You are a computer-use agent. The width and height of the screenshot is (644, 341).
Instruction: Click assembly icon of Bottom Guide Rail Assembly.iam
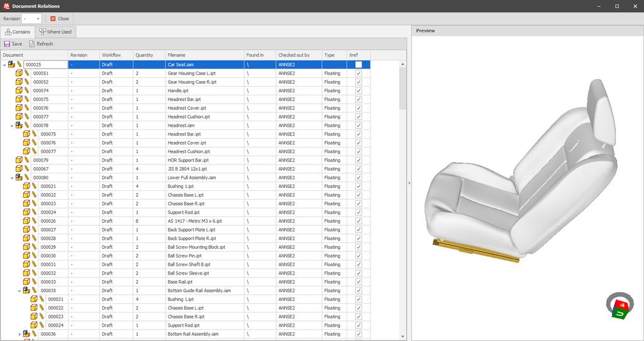point(26,290)
